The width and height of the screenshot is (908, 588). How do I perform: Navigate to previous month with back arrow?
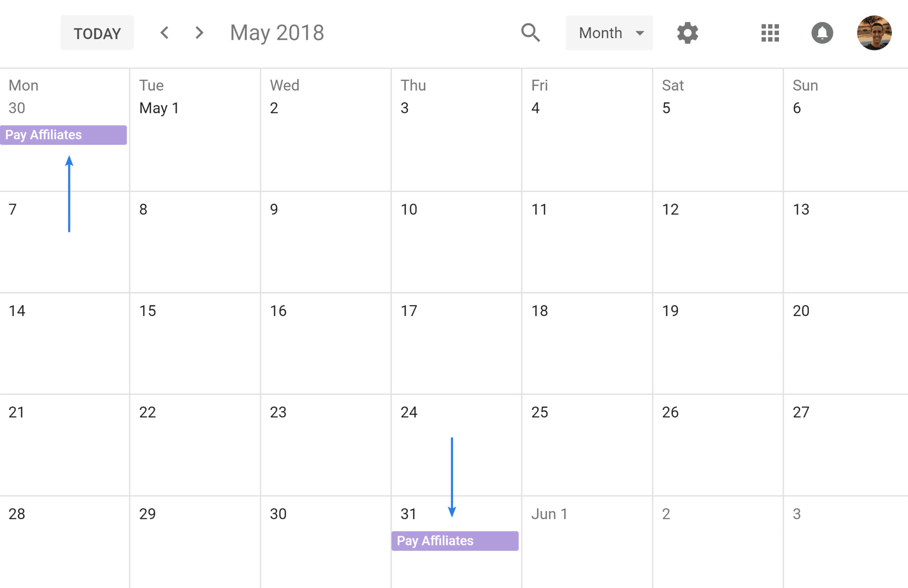[x=164, y=32]
